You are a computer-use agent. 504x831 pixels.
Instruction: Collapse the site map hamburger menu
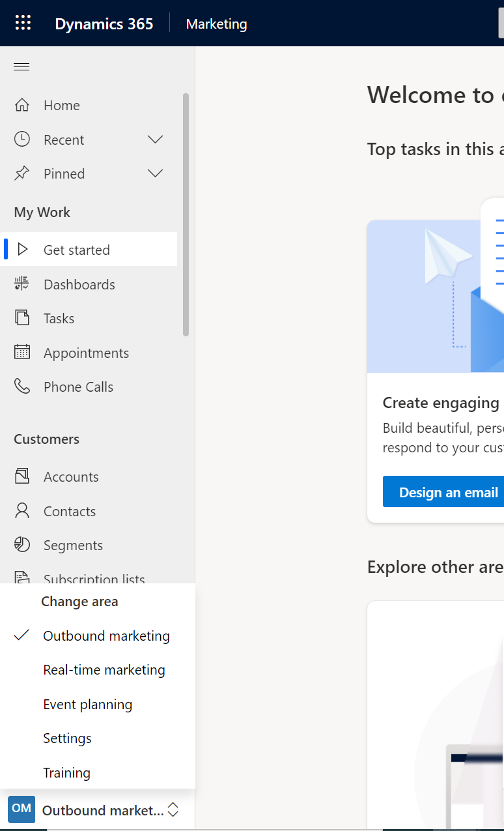point(21,66)
